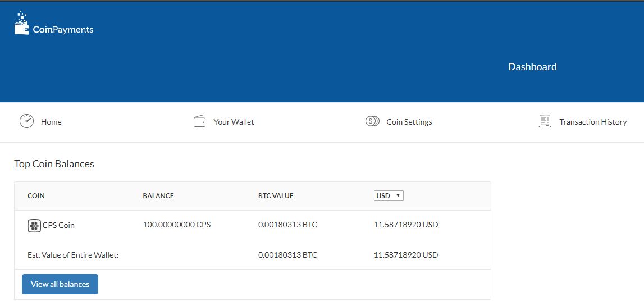Click the View all balances button
Viewport: 644px width, 306px height.
click(x=60, y=284)
